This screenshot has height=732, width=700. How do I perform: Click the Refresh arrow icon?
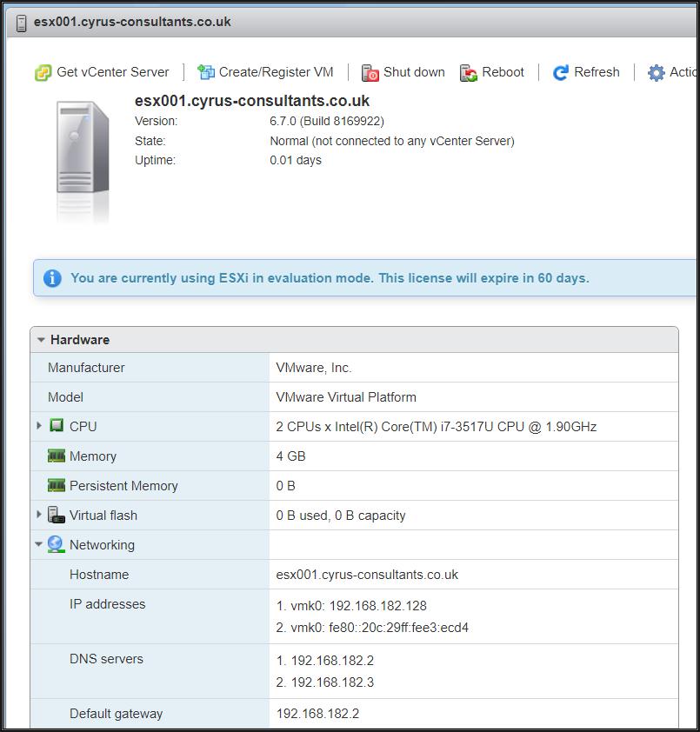point(561,73)
